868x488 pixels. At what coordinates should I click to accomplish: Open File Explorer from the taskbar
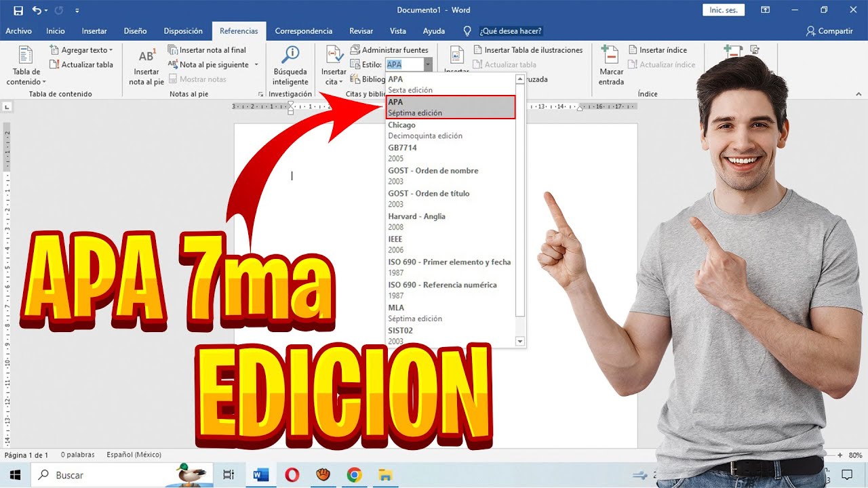tap(385, 475)
